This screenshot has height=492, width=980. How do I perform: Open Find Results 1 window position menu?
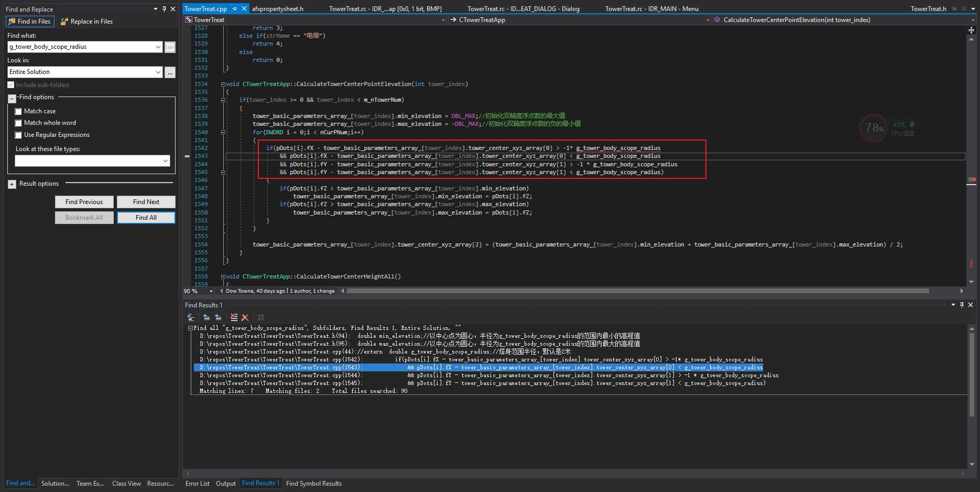(953, 305)
